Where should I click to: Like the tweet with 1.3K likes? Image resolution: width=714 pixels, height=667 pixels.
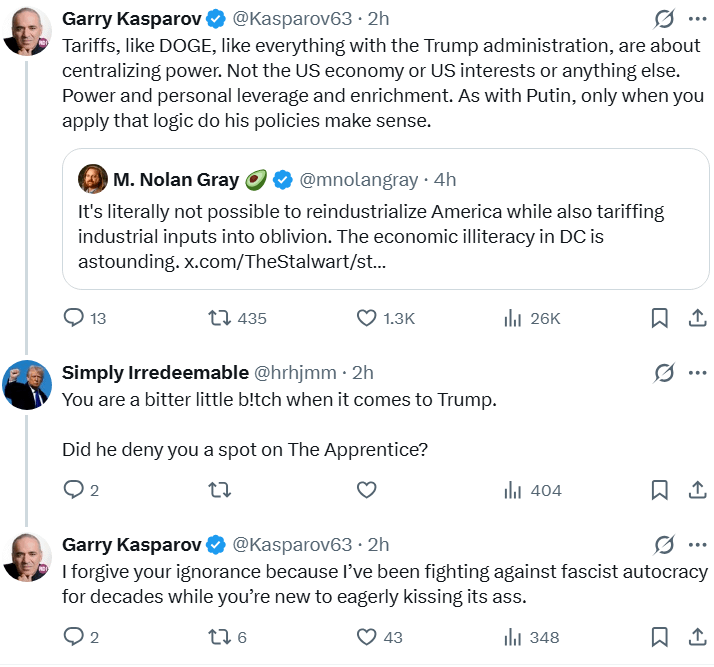[367, 318]
